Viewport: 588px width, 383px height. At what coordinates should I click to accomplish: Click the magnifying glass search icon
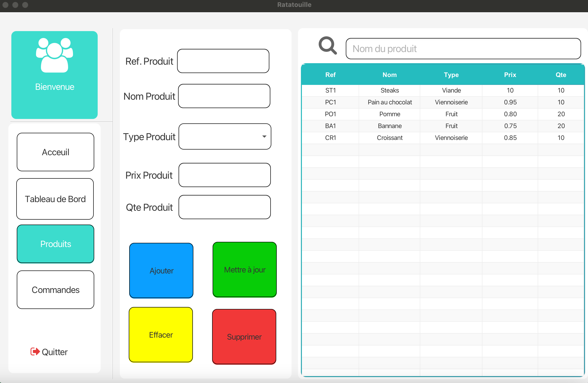[327, 45]
